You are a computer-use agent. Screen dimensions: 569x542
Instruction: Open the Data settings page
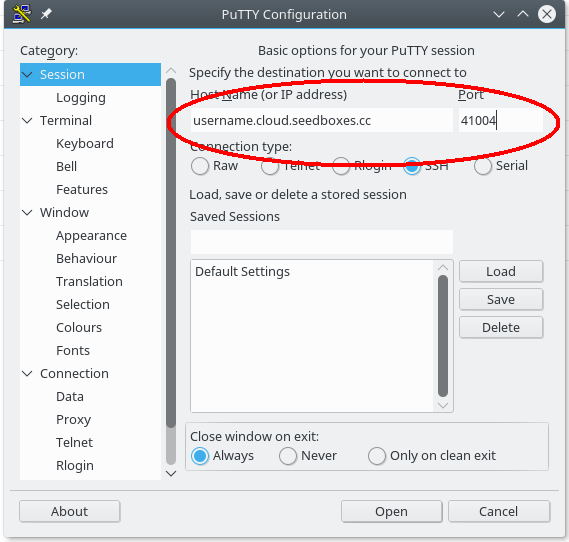pyautogui.click(x=70, y=397)
